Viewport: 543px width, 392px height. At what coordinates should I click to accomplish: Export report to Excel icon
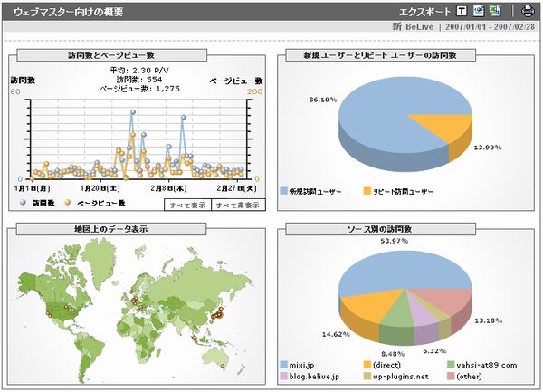[x=495, y=11]
